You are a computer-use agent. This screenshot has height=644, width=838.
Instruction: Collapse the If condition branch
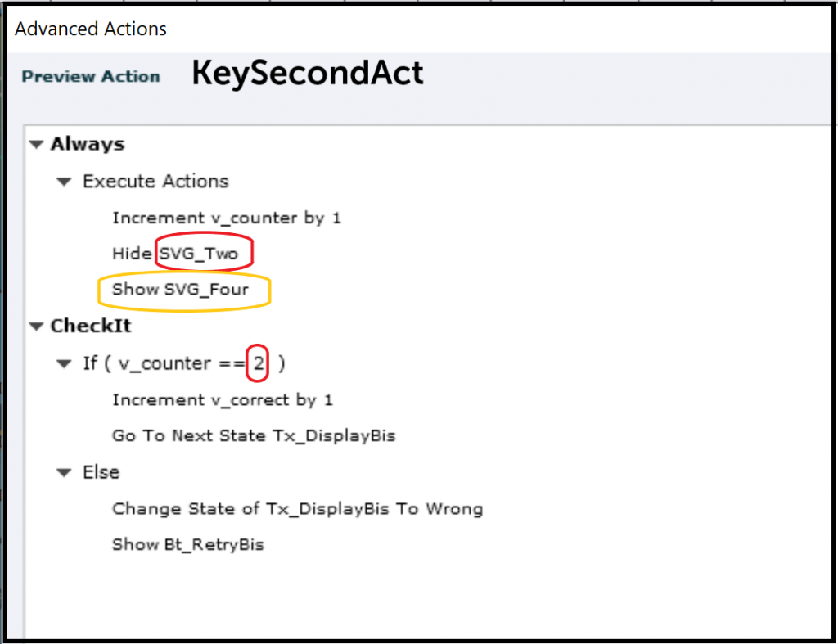point(64,363)
